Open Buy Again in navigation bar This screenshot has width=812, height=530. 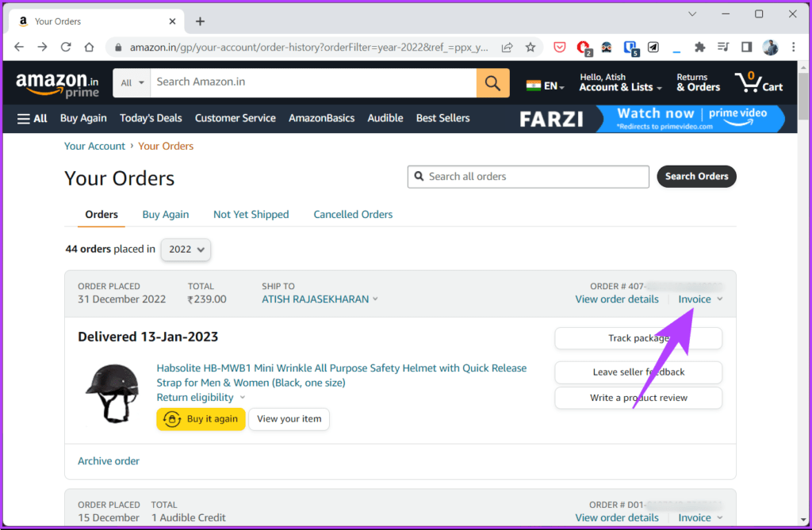point(83,119)
